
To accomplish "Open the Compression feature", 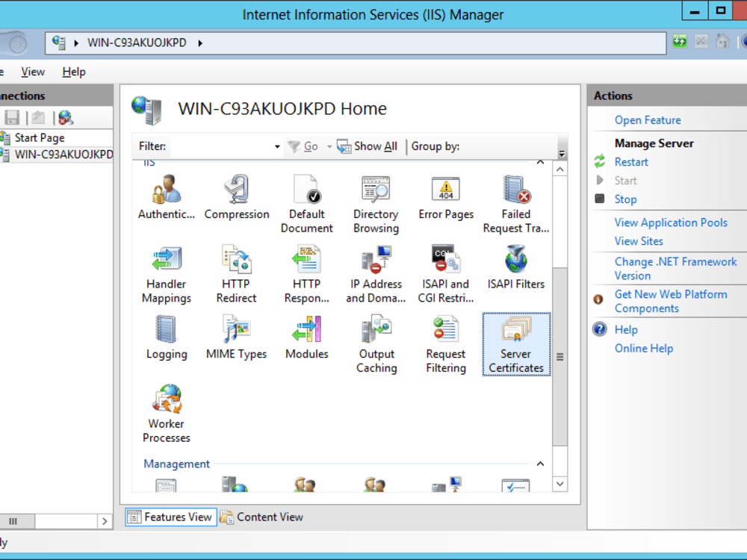I will (237, 197).
